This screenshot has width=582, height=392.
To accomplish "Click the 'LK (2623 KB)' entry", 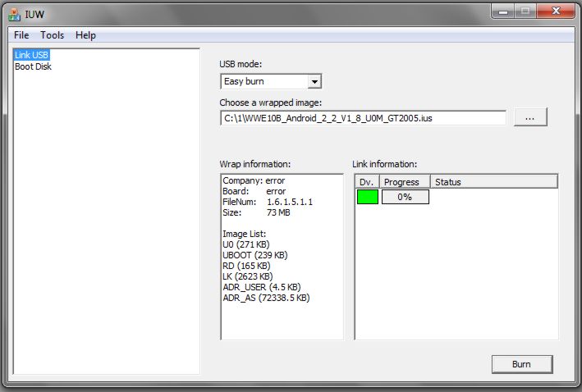I will (248, 276).
